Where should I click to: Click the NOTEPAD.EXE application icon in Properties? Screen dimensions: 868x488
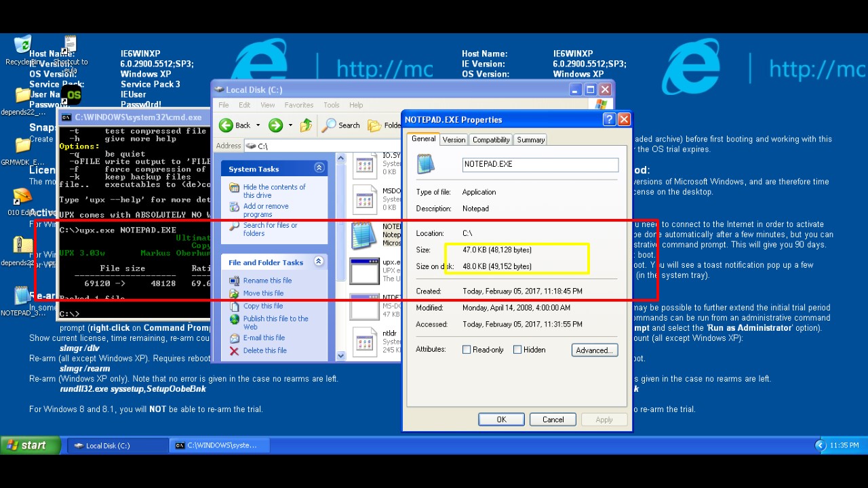click(x=426, y=164)
